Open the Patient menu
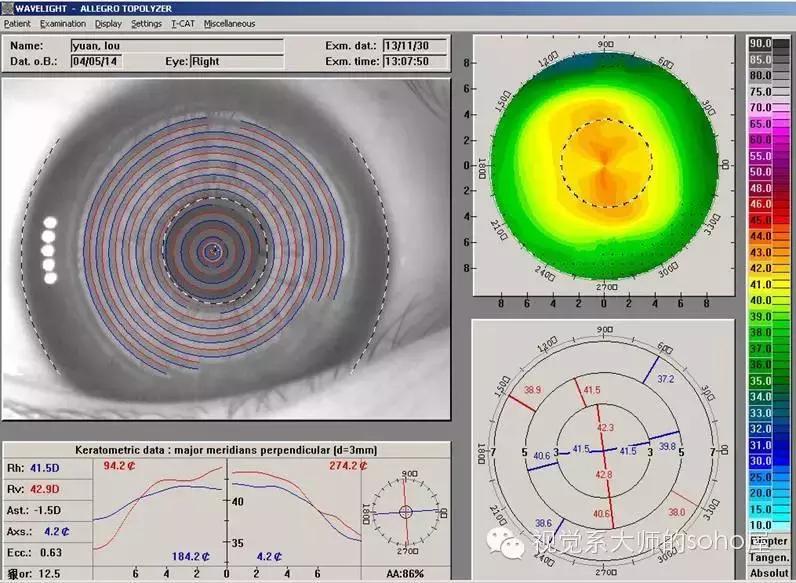Image resolution: width=796 pixels, height=583 pixels. [17, 24]
